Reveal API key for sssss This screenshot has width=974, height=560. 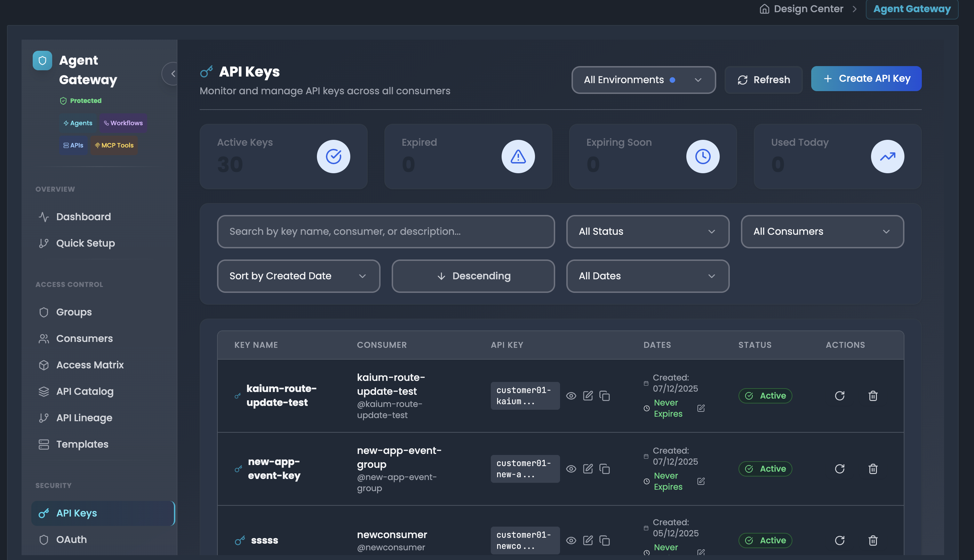(x=571, y=541)
